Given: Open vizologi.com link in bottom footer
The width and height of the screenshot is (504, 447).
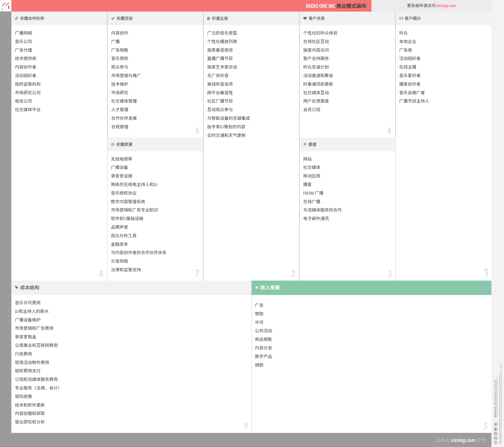Looking at the screenshot, I should pyautogui.click(x=463, y=440).
